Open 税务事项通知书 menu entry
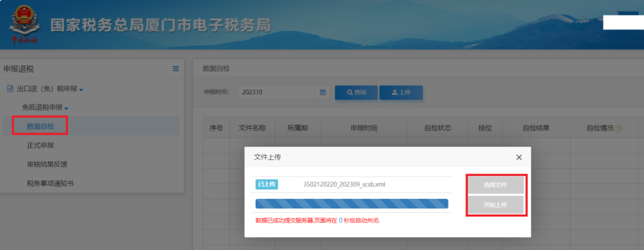Image resolution: width=644 pixels, height=250 pixels. [x=54, y=183]
